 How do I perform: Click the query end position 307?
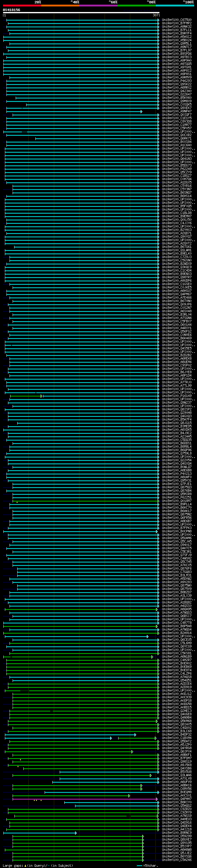155,15
